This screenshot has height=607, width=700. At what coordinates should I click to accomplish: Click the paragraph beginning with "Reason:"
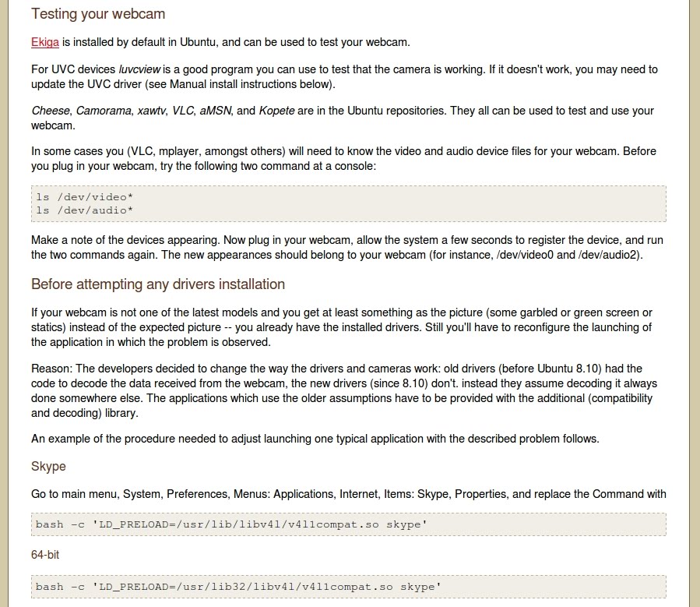tap(343, 390)
